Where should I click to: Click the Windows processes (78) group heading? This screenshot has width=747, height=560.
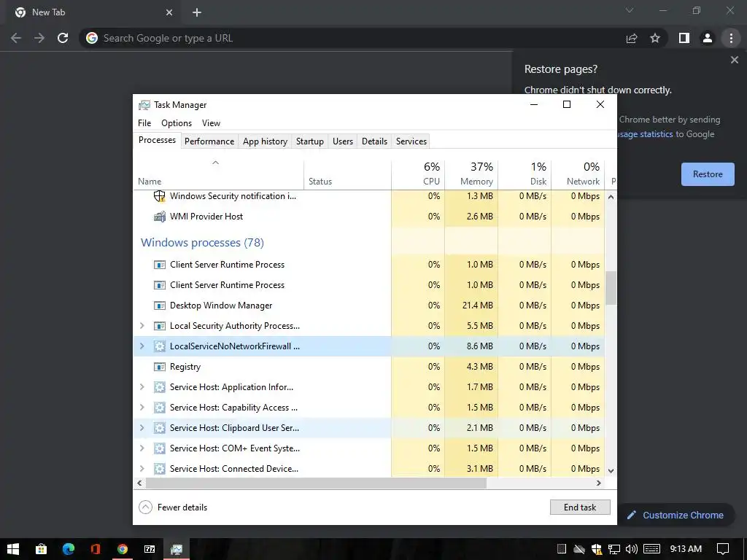pos(202,243)
